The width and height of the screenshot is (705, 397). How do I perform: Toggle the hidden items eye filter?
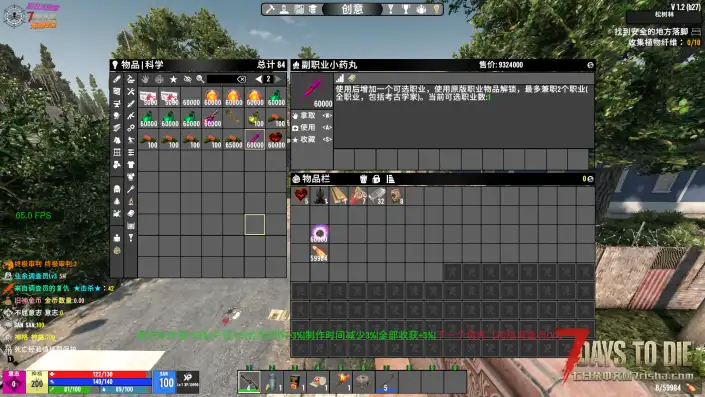187,79
